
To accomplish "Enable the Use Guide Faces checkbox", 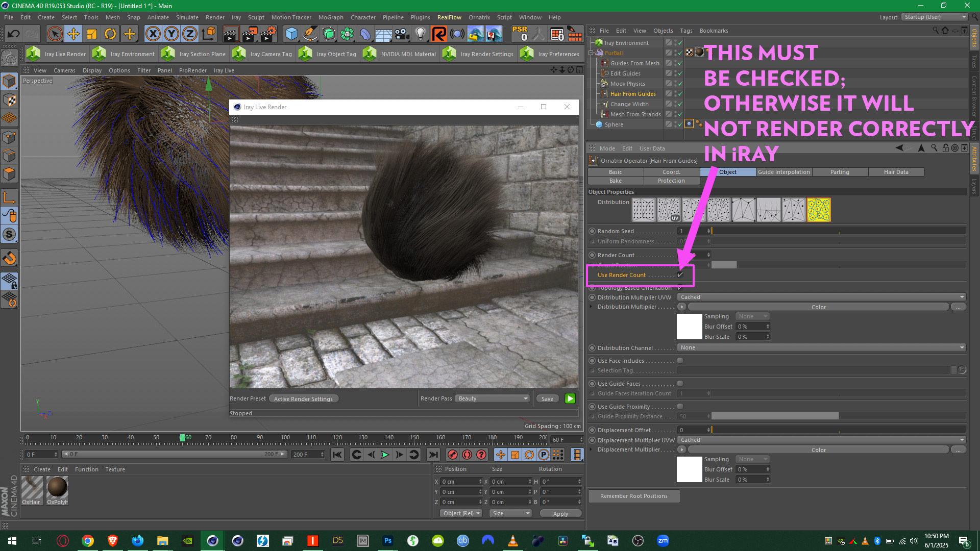I will [x=680, y=384].
